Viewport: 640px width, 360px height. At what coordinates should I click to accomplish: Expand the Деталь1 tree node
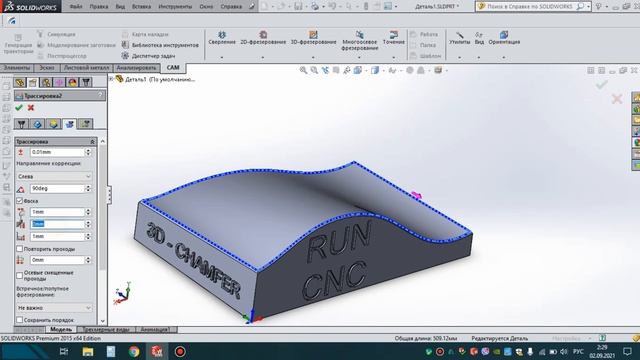click(x=111, y=79)
